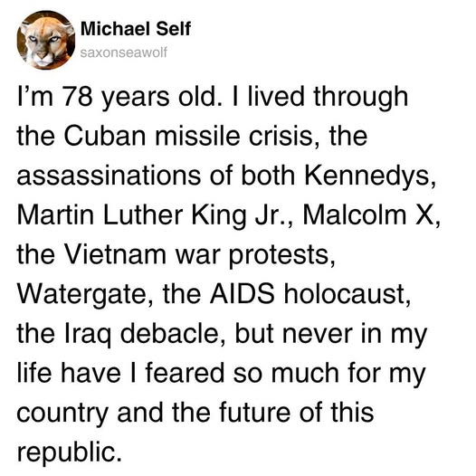Screen dimensions: 476x476
Task: Click the word "feared" in the post
Action: (x=185, y=373)
